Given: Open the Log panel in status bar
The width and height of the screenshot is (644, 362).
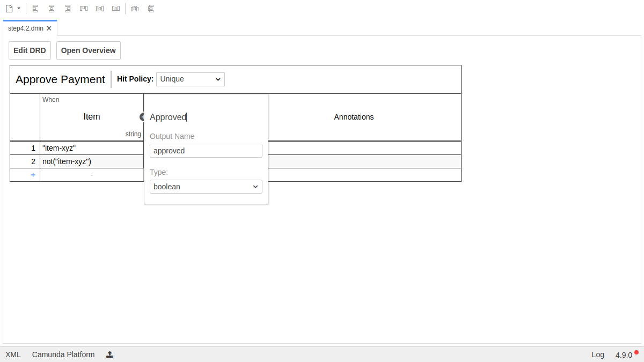Looking at the screenshot, I should (597, 354).
